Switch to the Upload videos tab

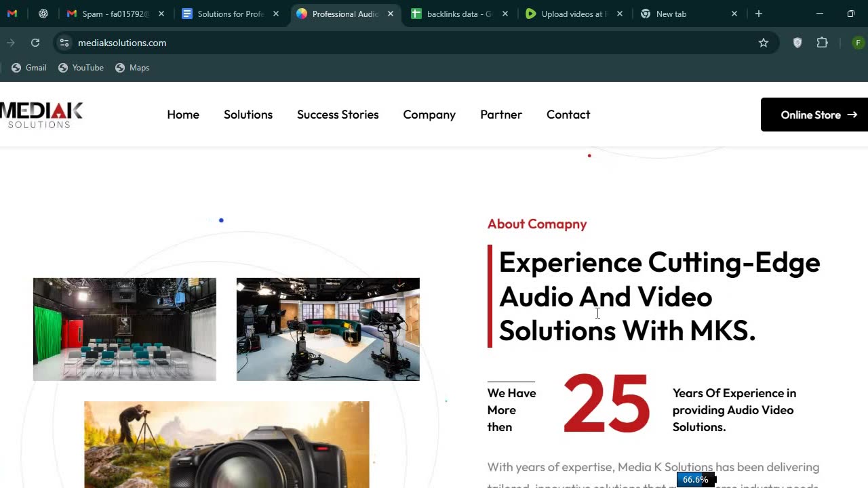pyautogui.click(x=574, y=14)
